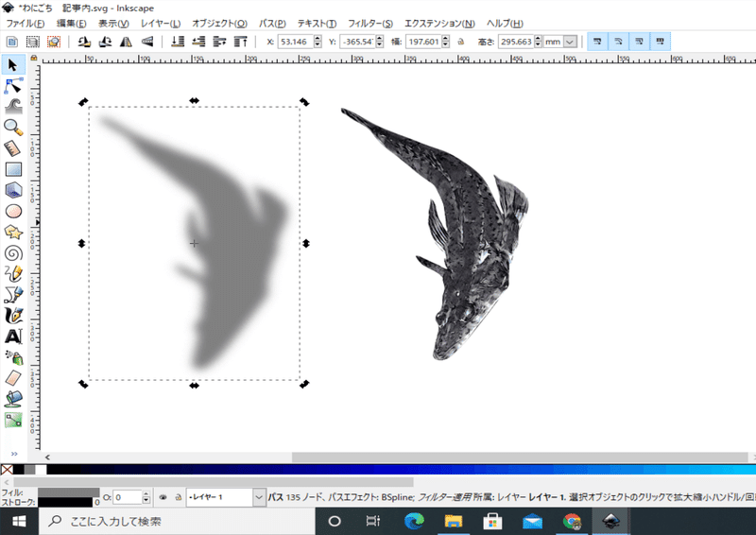Lower selection one step
756x535 pixels.
click(x=198, y=42)
